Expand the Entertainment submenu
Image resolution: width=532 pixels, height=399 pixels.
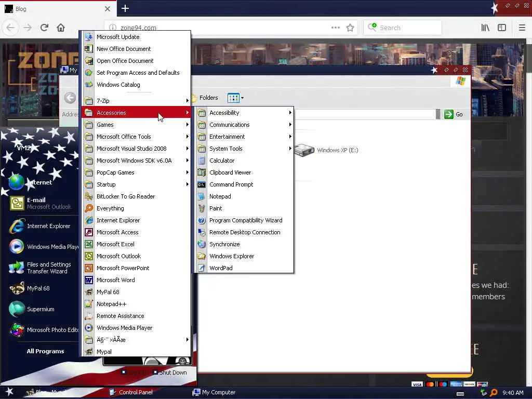(x=244, y=137)
